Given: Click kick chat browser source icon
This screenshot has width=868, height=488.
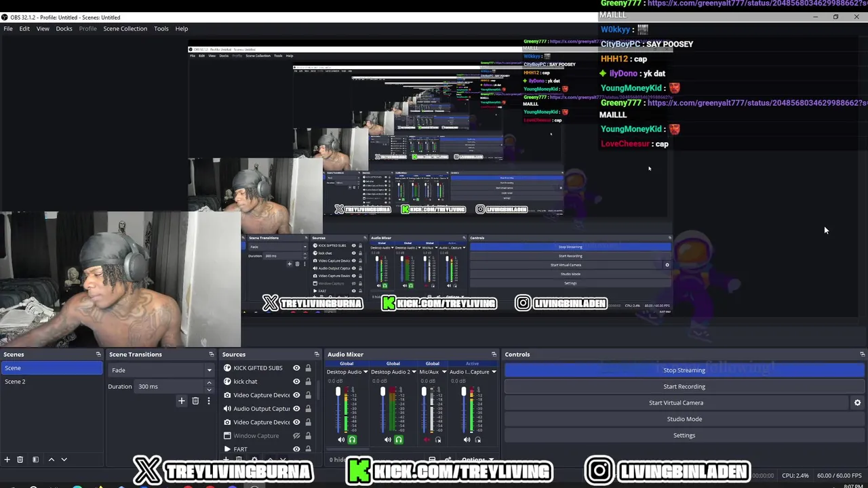Looking at the screenshot, I should [x=227, y=382].
